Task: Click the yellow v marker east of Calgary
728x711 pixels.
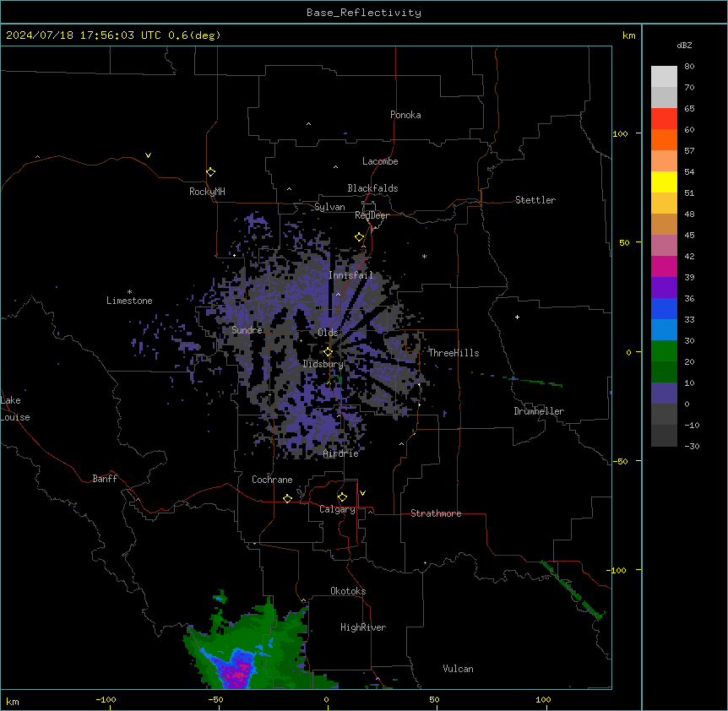Action: tap(362, 493)
